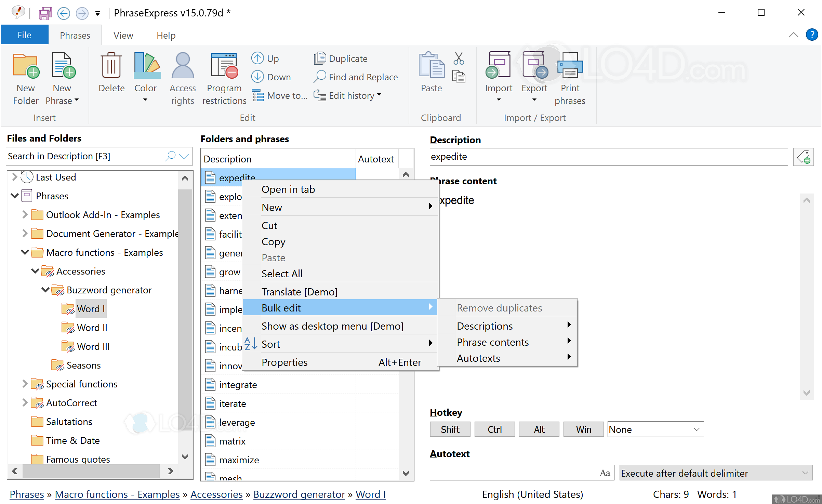Click the Duplicate icon in ribbon

[x=320, y=58]
